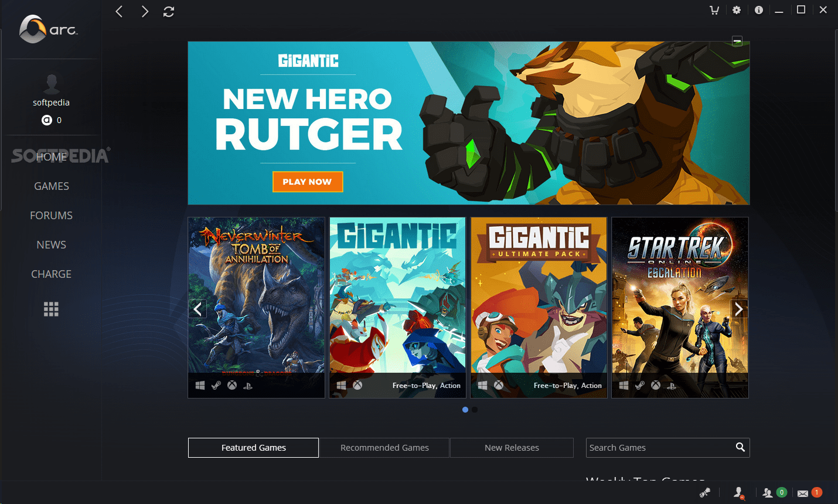This screenshot has width=838, height=504.
Task: Open the GAMES section
Action: point(52,186)
